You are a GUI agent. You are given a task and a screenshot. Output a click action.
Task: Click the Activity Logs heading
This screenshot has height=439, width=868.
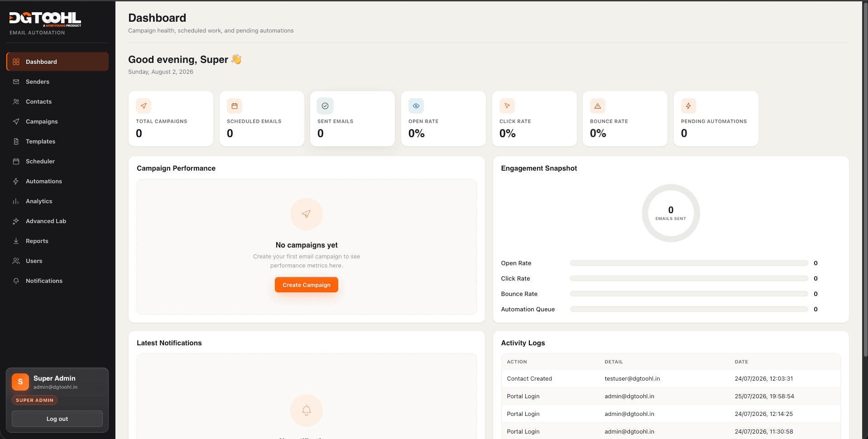click(x=523, y=343)
